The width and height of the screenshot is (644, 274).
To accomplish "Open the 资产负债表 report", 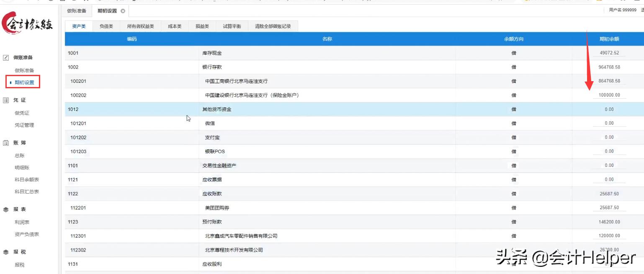I will coord(27,234).
